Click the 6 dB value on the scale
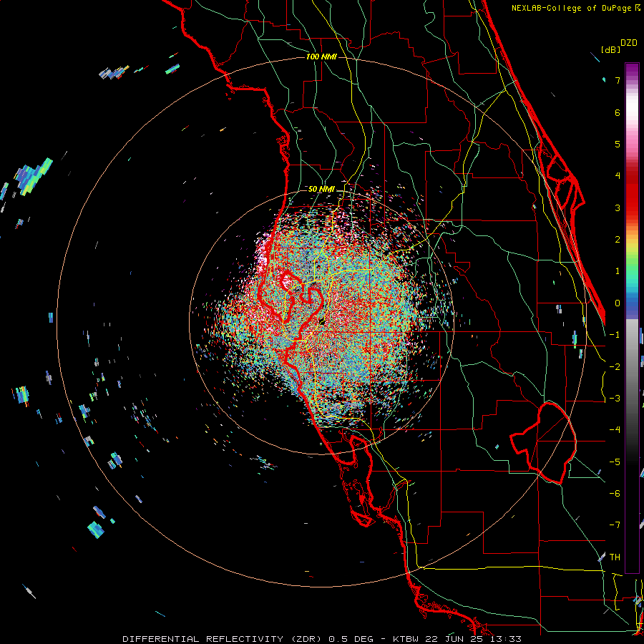644x644 pixels. [x=618, y=112]
